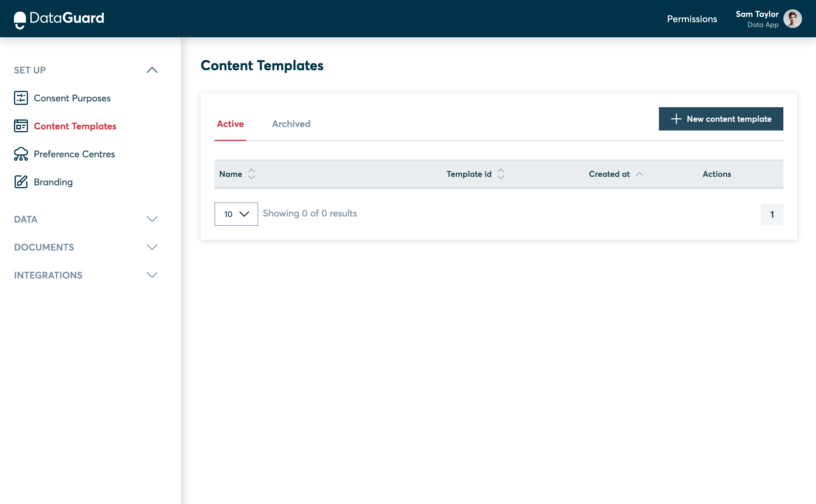This screenshot has width=816, height=504.
Task: Open the Permissions menu
Action: [x=692, y=19]
